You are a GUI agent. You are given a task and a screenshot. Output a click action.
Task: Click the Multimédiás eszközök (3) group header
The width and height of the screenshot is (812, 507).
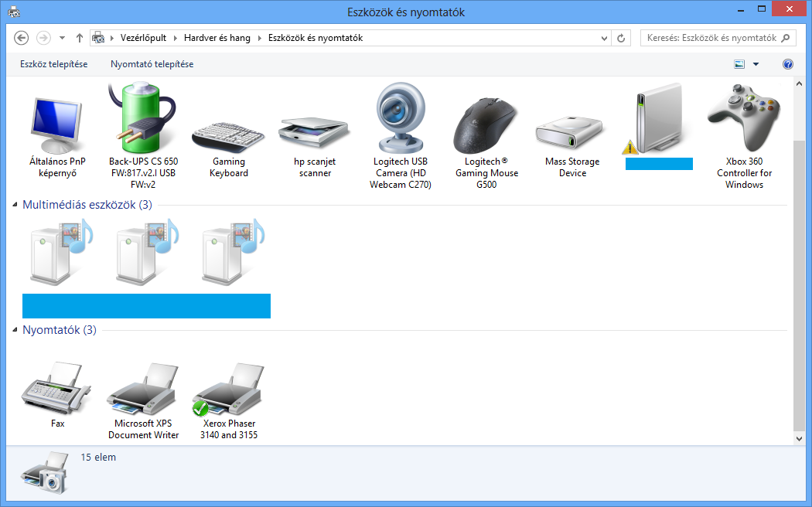tap(87, 205)
